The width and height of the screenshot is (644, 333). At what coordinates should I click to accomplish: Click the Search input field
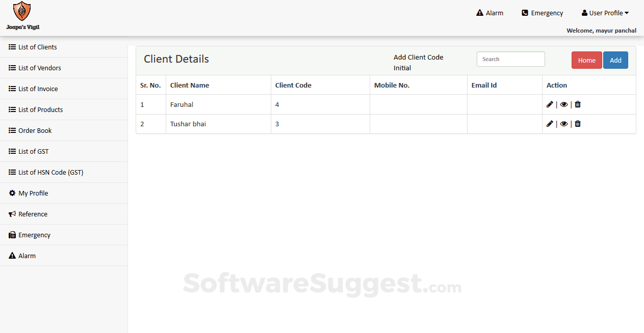(x=510, y=59)
